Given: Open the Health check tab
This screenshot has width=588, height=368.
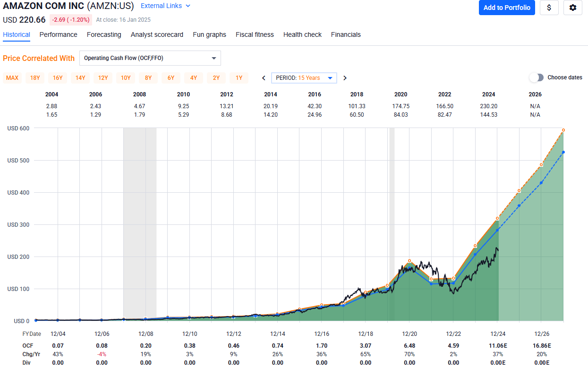Looking at the screenshot, I should click(302, 34).
